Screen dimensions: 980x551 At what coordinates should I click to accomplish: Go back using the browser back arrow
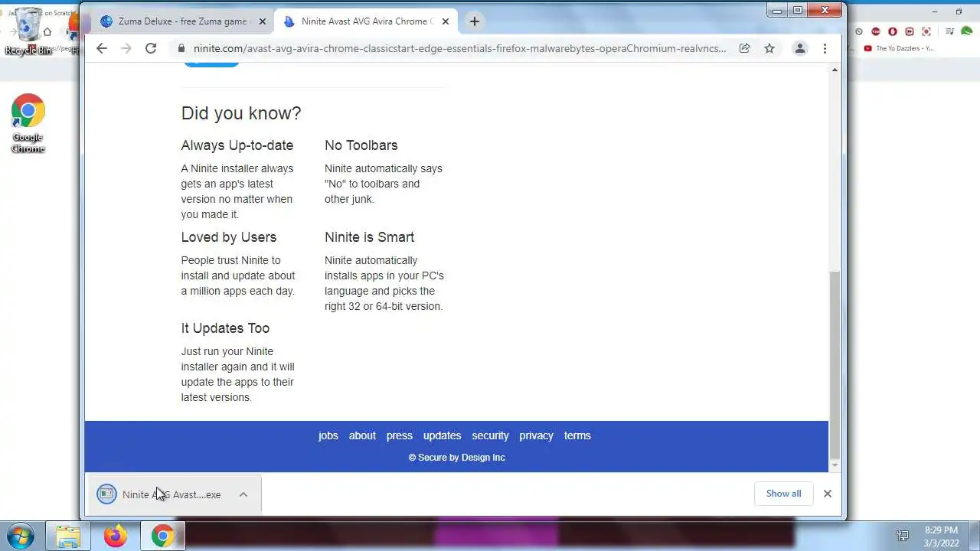click(x=102, y=48)
